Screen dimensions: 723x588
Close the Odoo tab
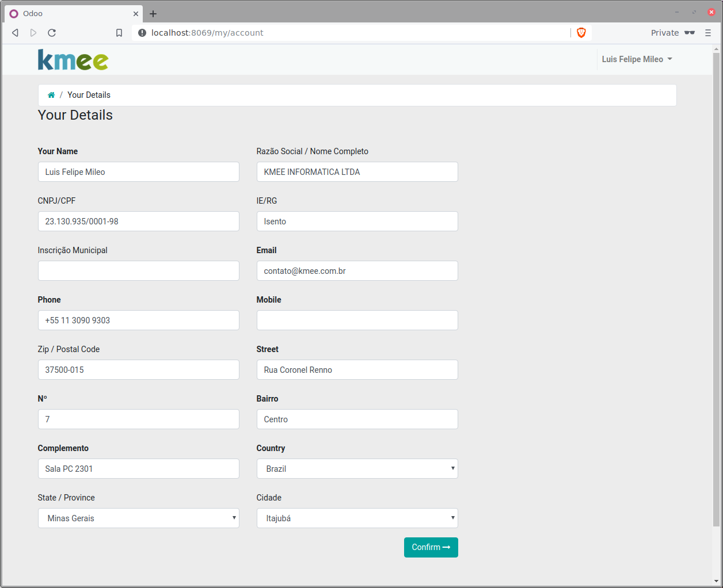pos(136,14)
